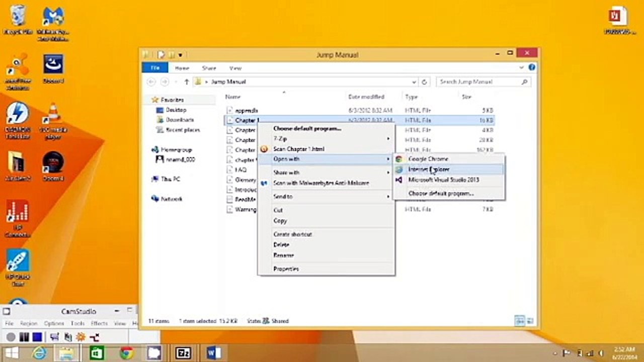Expand the Explorer ribbon chevron
This screenshot has width=644, height=362.
point(522,67)
